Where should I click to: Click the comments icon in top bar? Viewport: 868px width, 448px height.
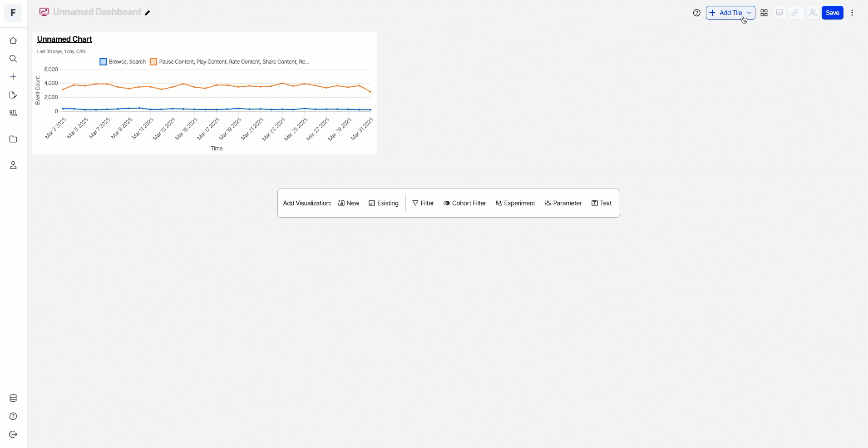[x=779, y=13]
